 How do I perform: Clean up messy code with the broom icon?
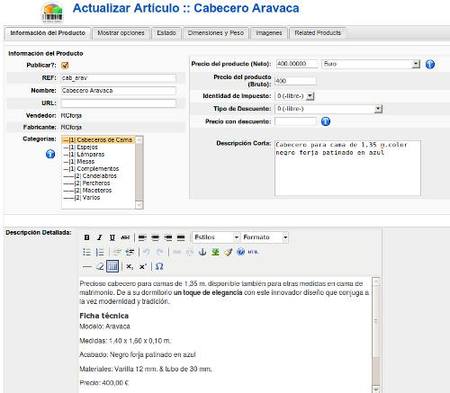pos(228,252)
